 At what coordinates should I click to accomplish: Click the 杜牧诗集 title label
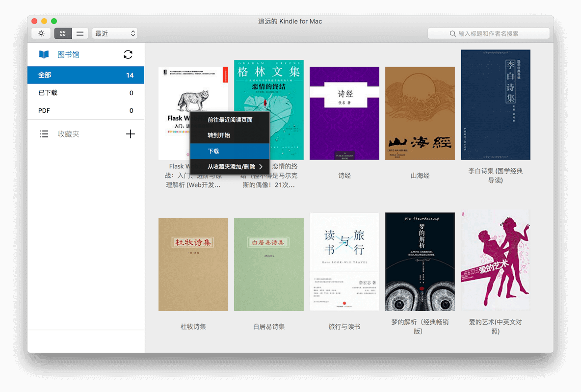click(x=193, y=327)
